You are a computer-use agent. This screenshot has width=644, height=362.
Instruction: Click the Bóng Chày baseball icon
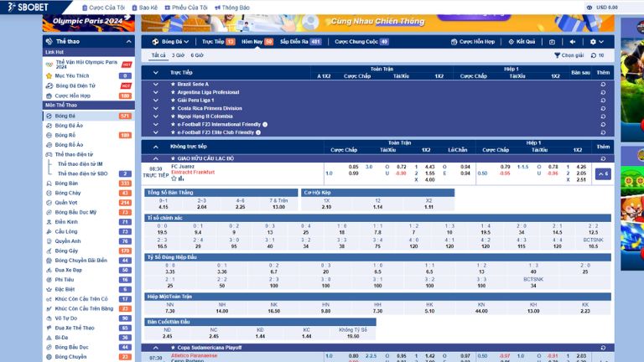(49, 193)
